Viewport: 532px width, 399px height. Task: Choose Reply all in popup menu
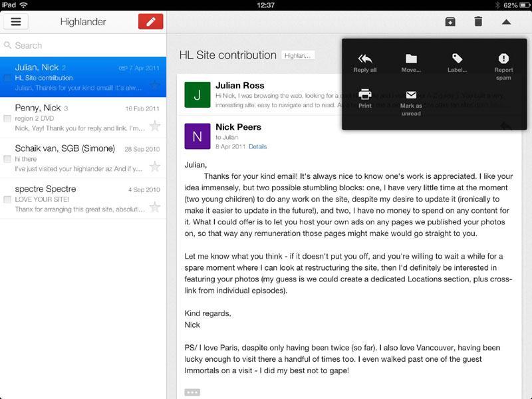pos(365,63)
